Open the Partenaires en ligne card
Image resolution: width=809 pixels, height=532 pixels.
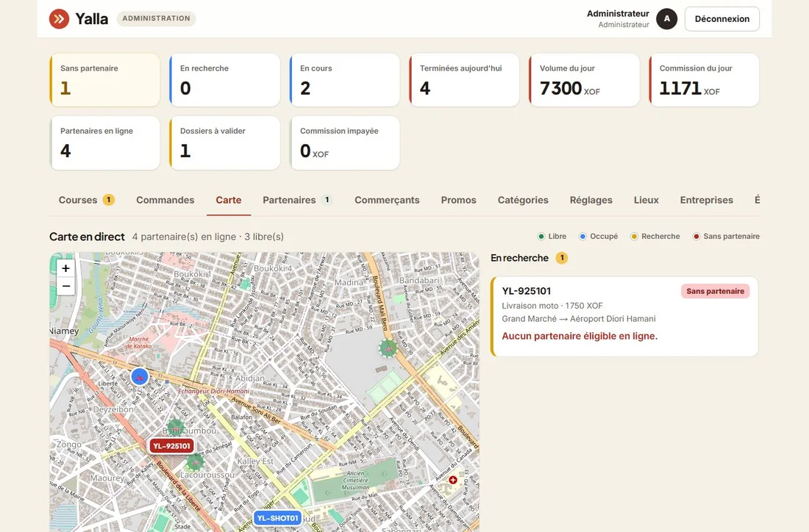(104, 143)
